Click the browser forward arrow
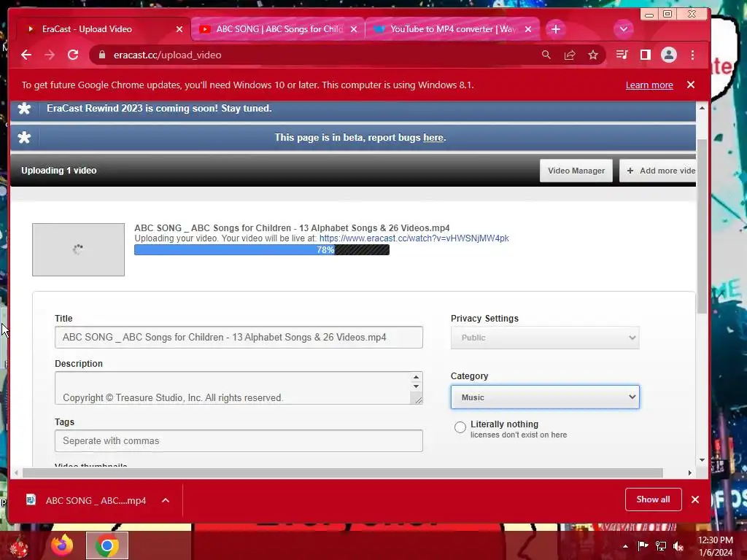This screenshot has height=560, width=747. (50, 55)
